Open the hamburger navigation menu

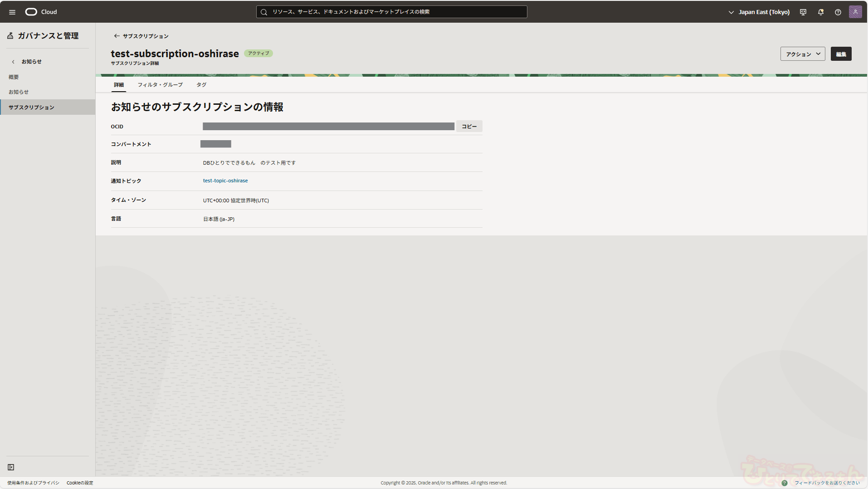(12, 12)
